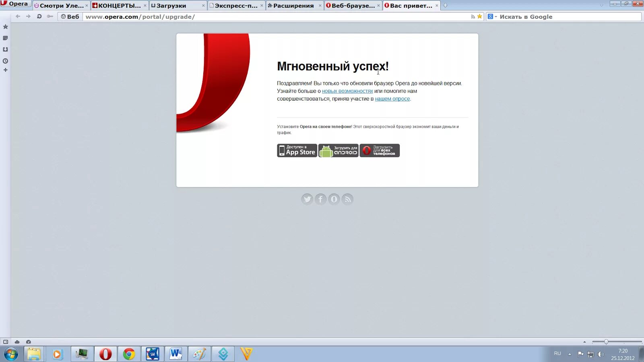
Task: Open the closed tabs dropdown arrow
Action: (x=601, y=5)
